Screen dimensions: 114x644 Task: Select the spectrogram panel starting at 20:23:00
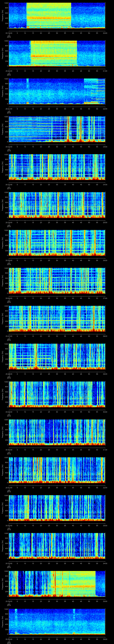57,167
